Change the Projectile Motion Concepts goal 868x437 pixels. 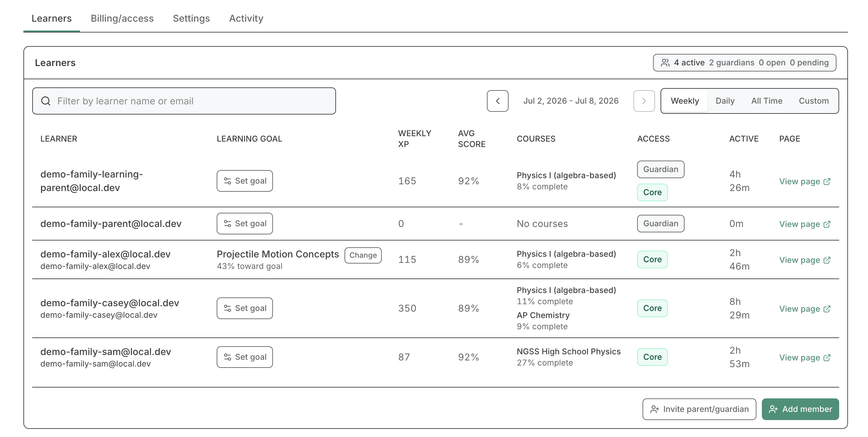pos(363,255)
